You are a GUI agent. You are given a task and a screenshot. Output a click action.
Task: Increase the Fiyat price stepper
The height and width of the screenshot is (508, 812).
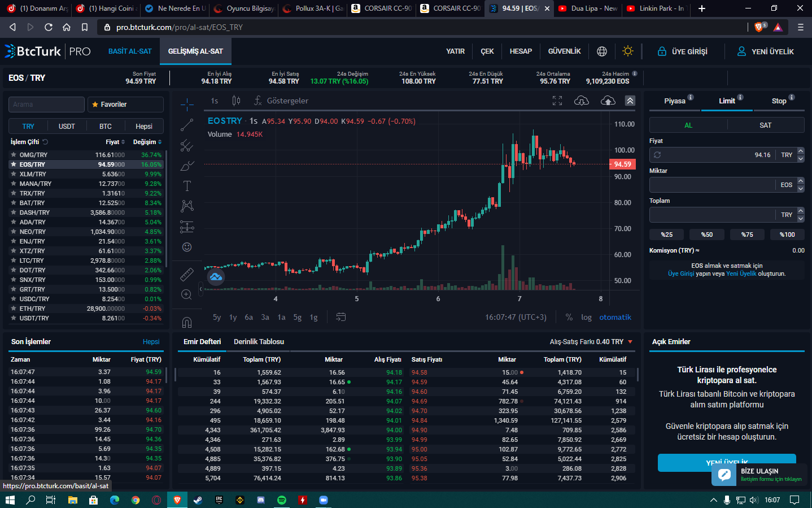(x=801, y=151)
